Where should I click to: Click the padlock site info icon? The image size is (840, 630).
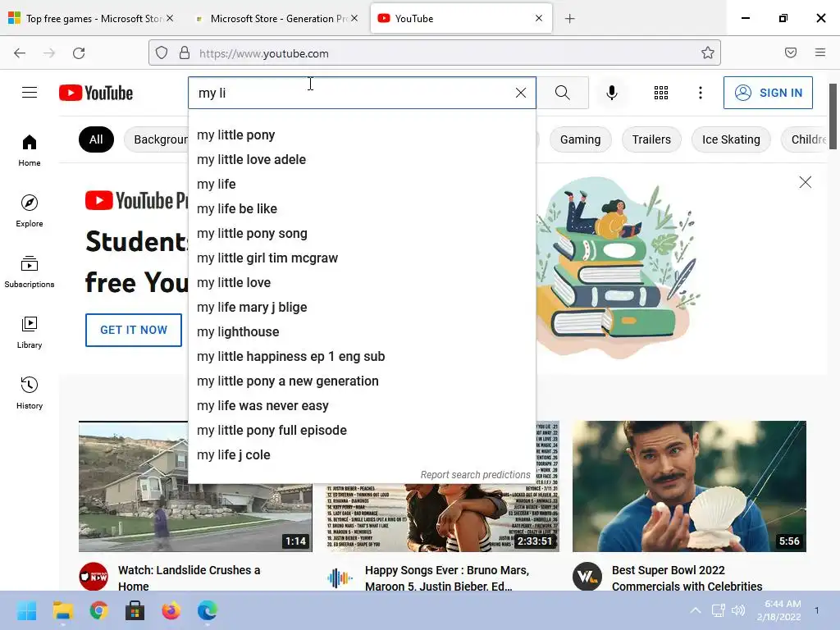coord(185,53)
